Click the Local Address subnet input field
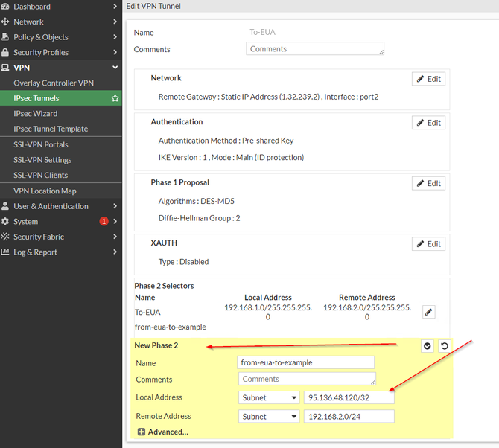Screen dimensions: 499x448 click(349, 397)
